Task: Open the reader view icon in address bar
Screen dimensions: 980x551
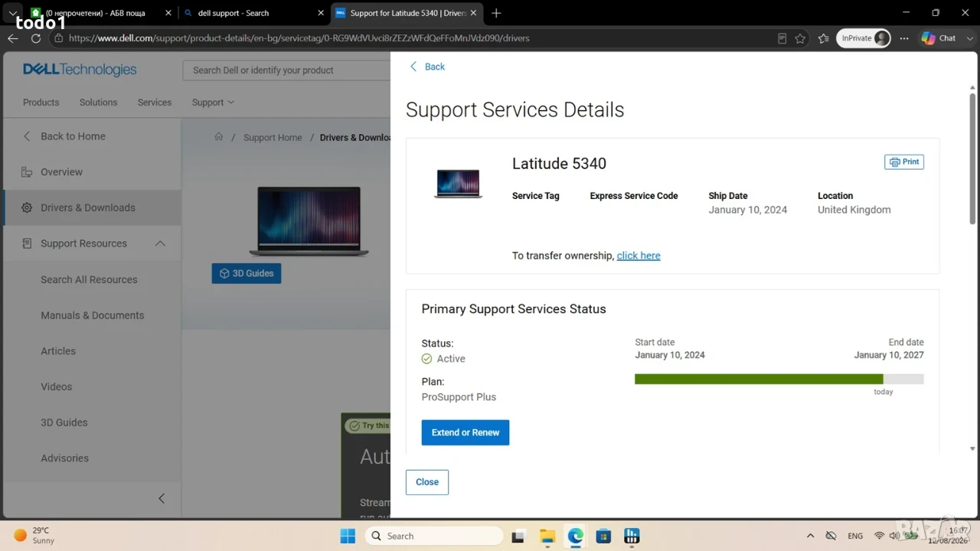Action: (782, 38)
